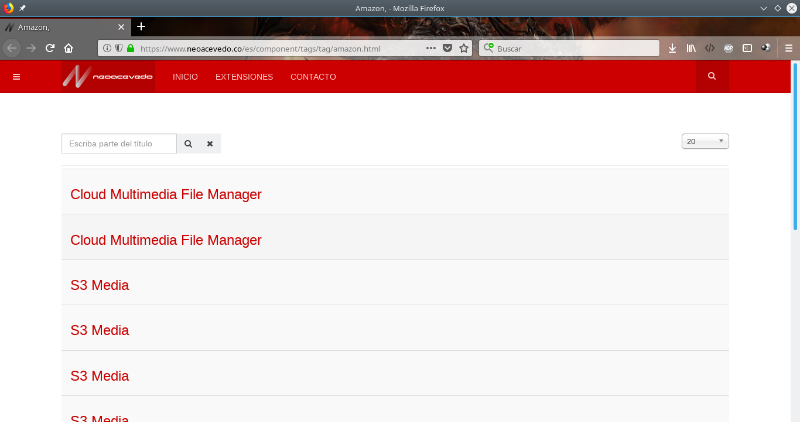Submit the title filter search button
Screen dimensions: 800x422
pos(188,143)
